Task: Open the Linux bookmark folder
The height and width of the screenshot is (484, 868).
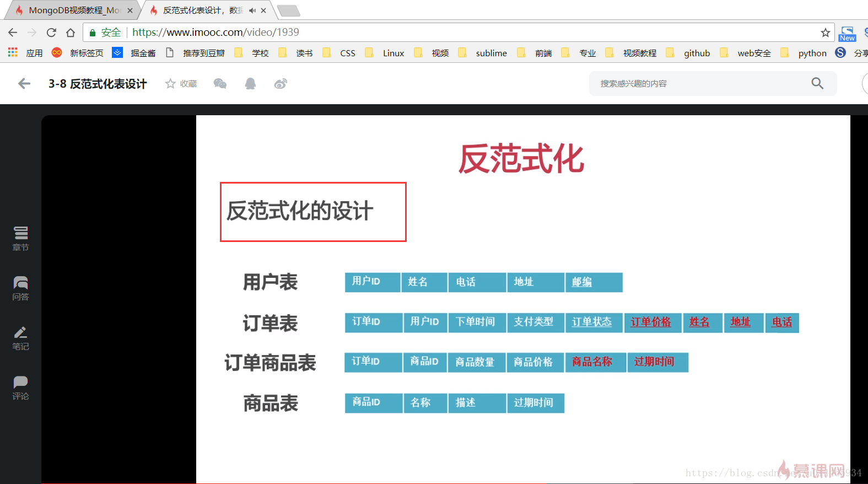Action: pos(385,53)
